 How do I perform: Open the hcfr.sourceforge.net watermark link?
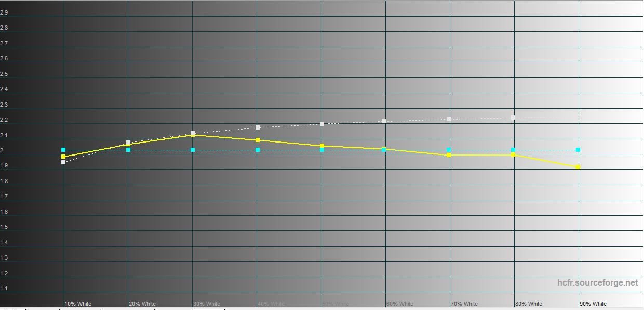click(x=597, y=283)
